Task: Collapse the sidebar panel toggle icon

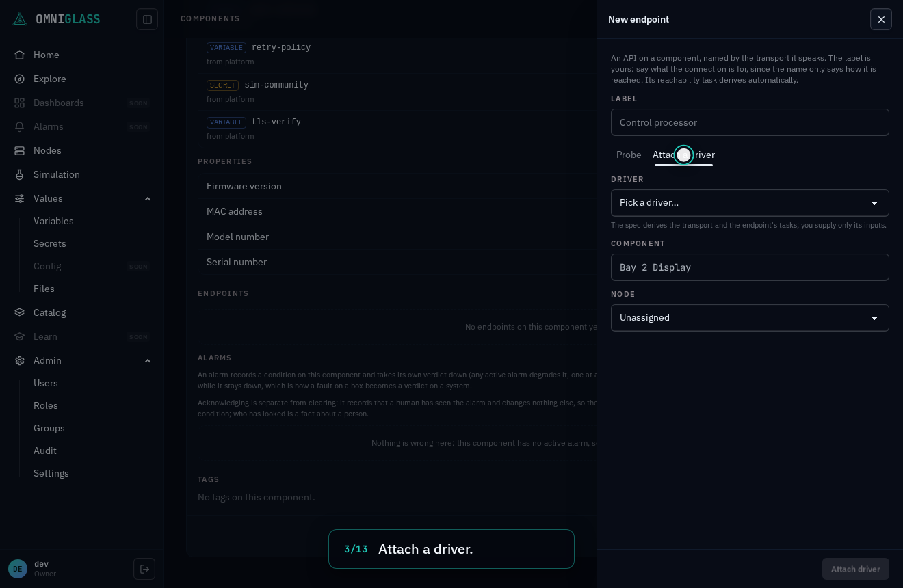Action: coord(147,19)
